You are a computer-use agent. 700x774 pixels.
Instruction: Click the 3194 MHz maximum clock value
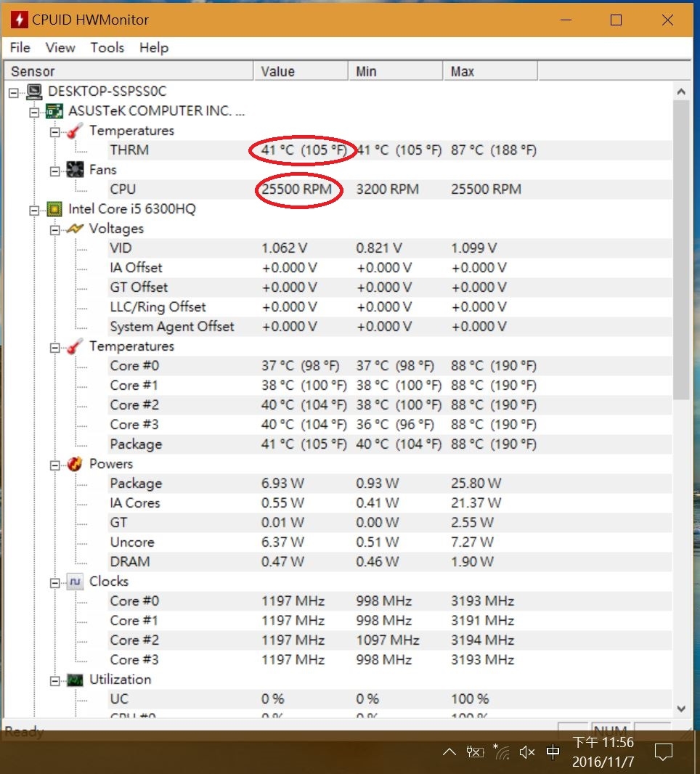[483, 640]
